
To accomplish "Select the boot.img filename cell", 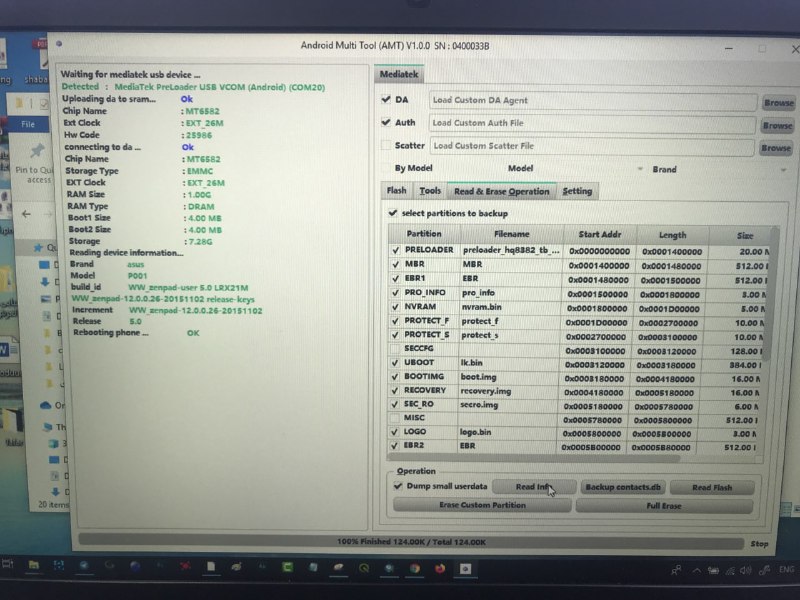I will pos(508,377).
